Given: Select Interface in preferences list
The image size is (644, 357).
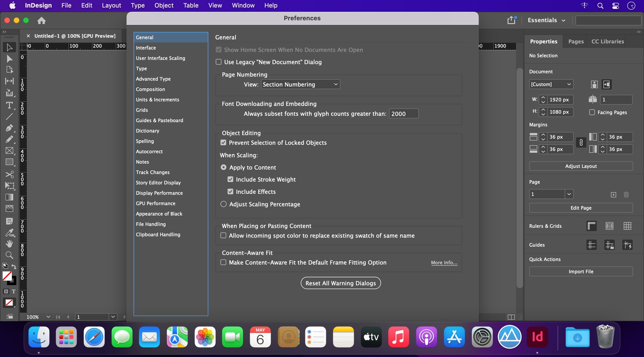Looking at the screenshot, I should tap(171, 48).
